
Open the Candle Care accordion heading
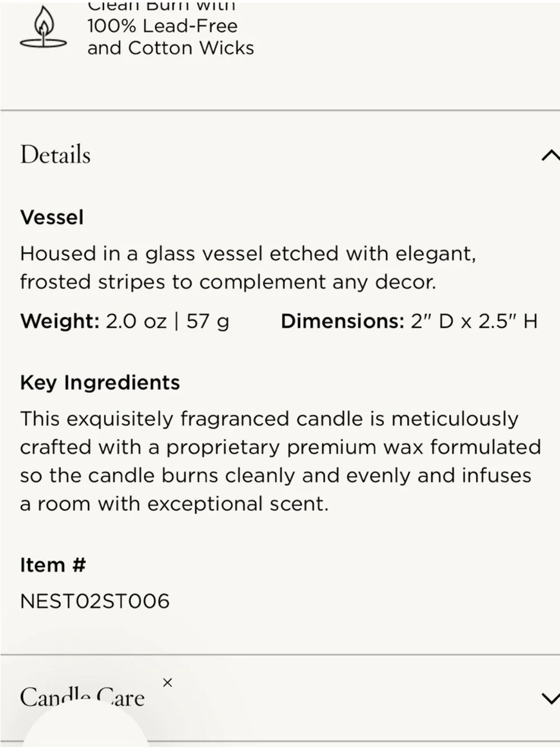82,697
